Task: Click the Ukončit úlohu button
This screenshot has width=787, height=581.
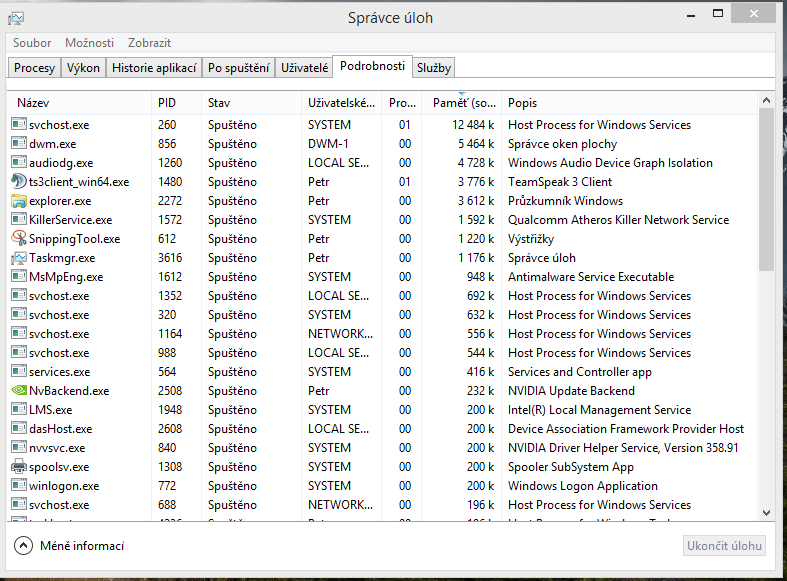Action: (x=725, y=545)
